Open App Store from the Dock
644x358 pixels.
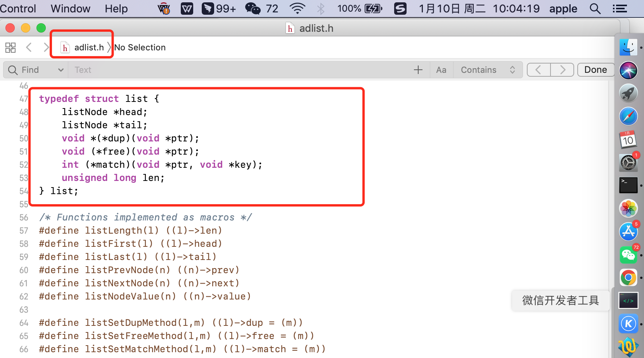pyautogui.click(x=628, y=232)
